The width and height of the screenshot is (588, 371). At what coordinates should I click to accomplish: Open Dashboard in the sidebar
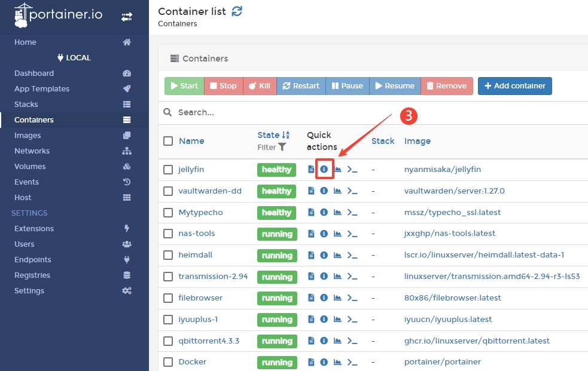coord(73,73)
